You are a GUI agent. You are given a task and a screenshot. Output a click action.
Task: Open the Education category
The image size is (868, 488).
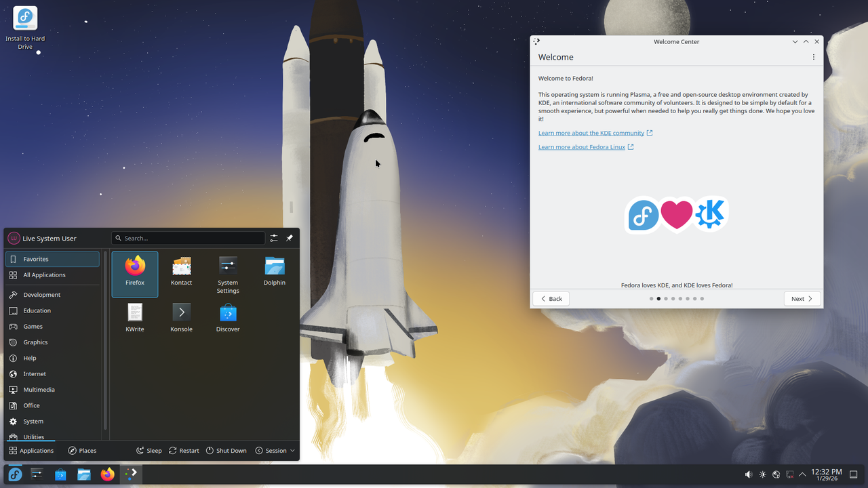pyautogui.click(x=52, y=310)
